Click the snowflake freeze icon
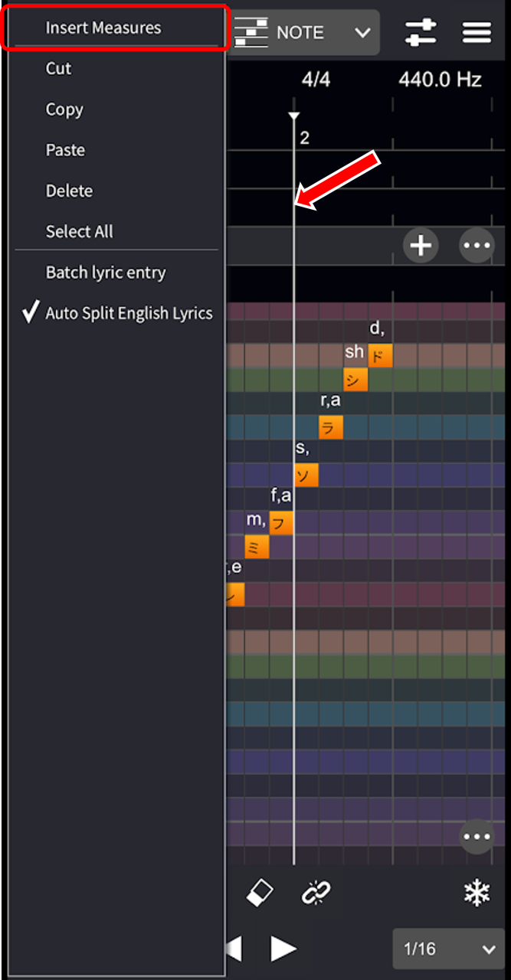The height and width of the screenshot is (980, 511). (477, 893)
